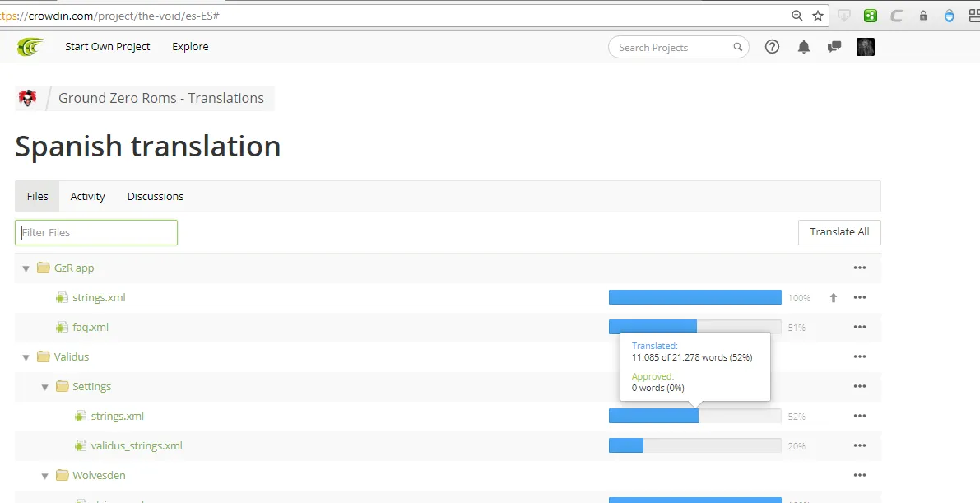Click the browser address bar URL

(x=109, y=16)
